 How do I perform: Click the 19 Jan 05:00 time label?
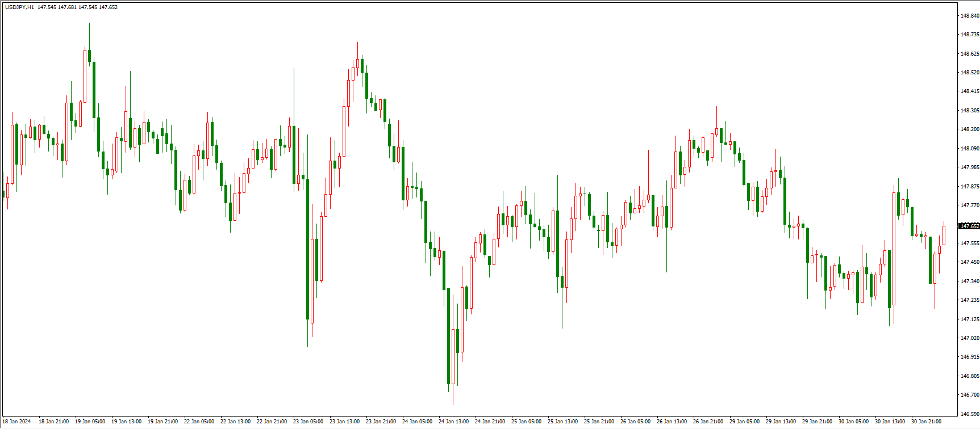pos(90,422)
